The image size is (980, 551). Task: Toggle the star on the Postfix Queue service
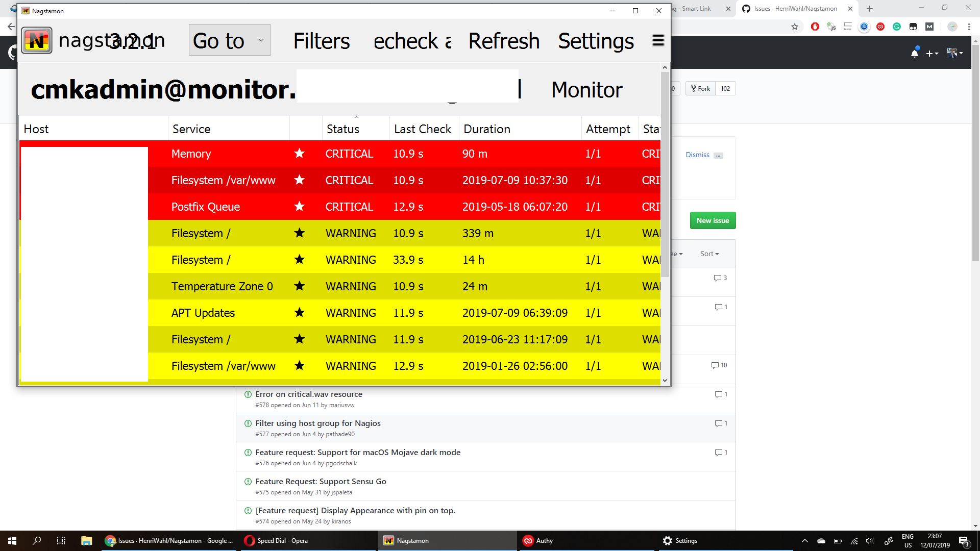point(300,207)
